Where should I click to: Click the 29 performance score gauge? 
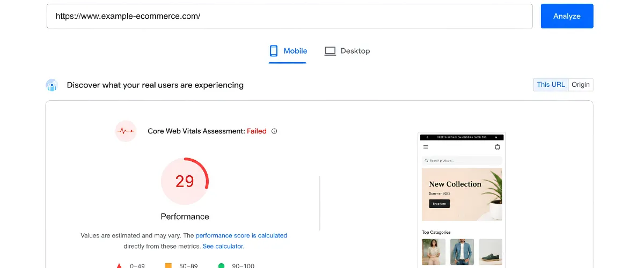(185, 181)
